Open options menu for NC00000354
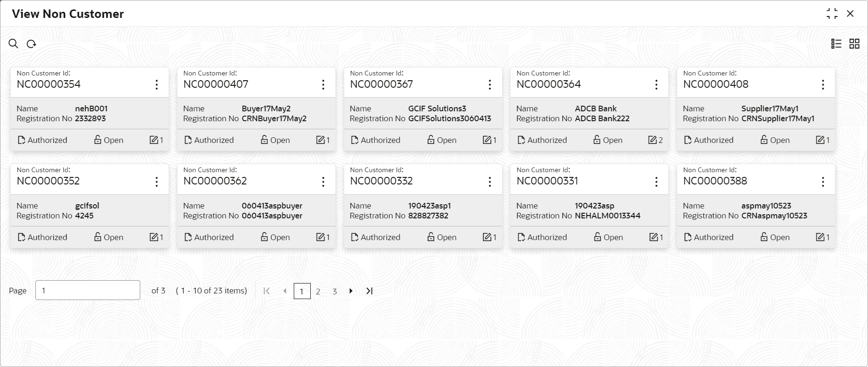Viewport: 868px width, 367px height. [157, 84]
